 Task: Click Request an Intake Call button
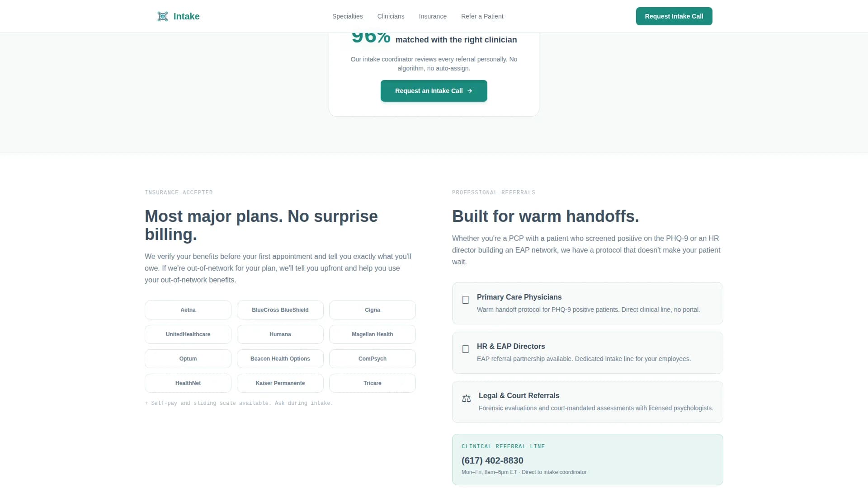pos(434,91)
